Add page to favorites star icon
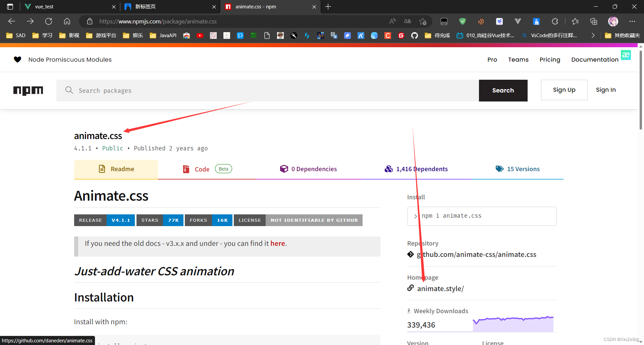Screen dimensions: 644x345 pos(423,21)
